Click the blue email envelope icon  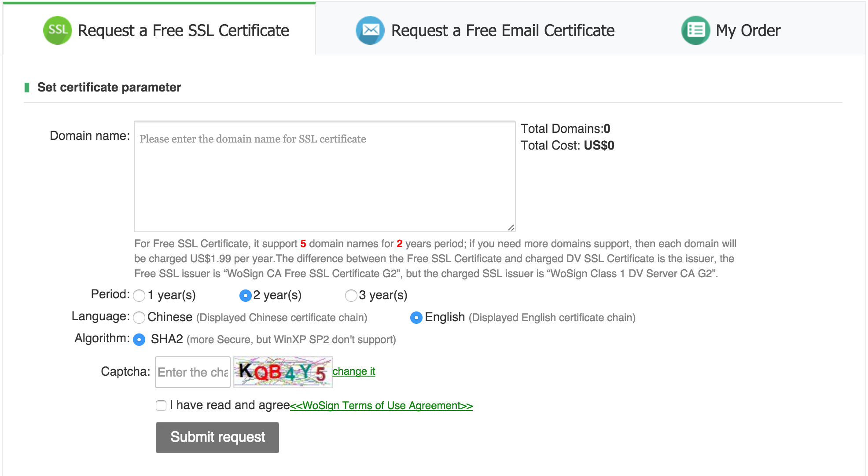[x=370, y=30]
